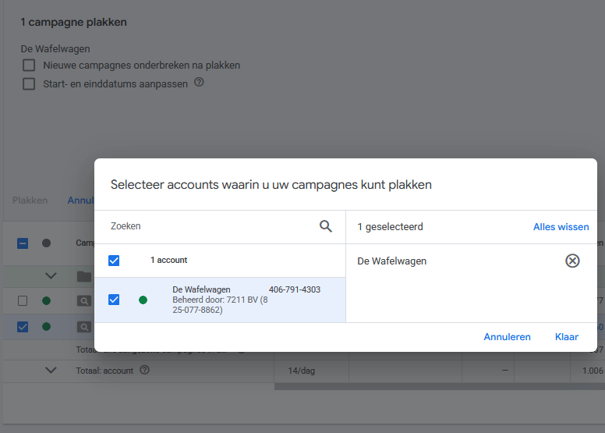Click help icon beside Start- en einddatums aanpassen
The image size is (605, 433).
[199, 82]
